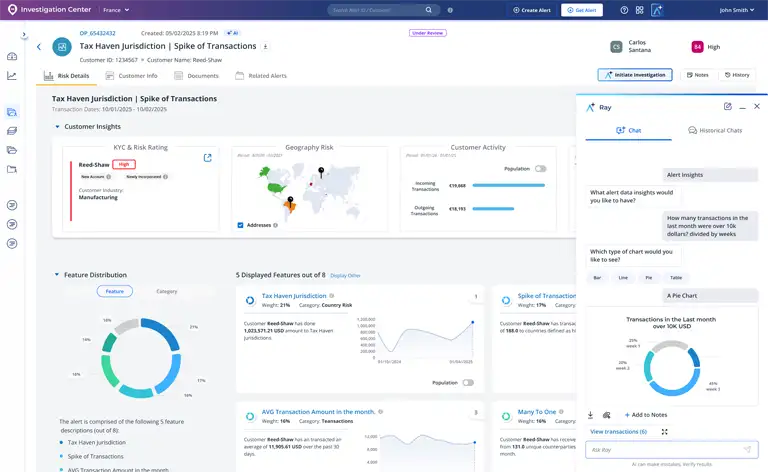The image size is (768, 472).
Task: Expand the chart using fullscreen icon
Action: (665, 432)
